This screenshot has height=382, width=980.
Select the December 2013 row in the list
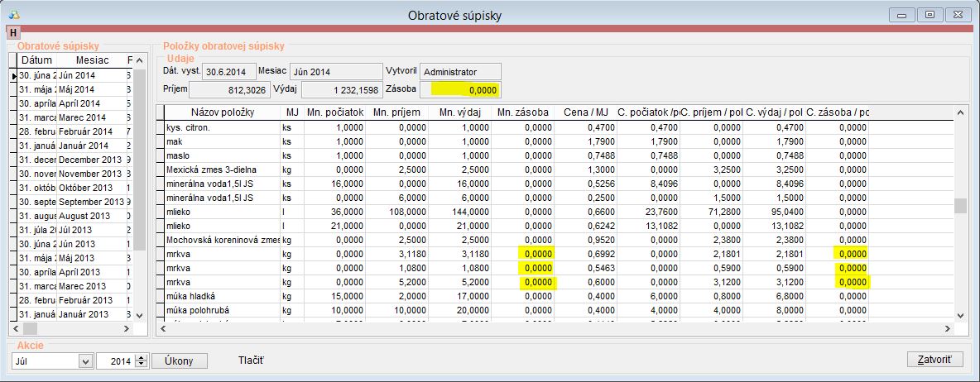point(89,160)
